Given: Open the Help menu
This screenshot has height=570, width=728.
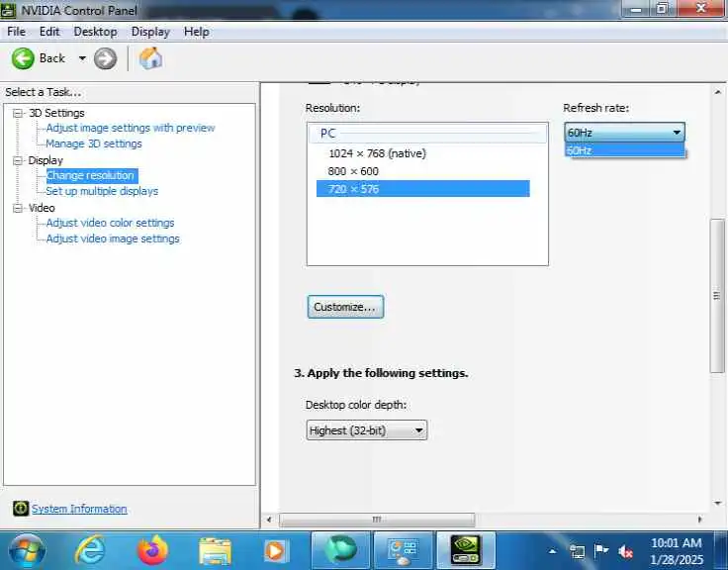Looking at the screenshot, I should click(197, 32).
